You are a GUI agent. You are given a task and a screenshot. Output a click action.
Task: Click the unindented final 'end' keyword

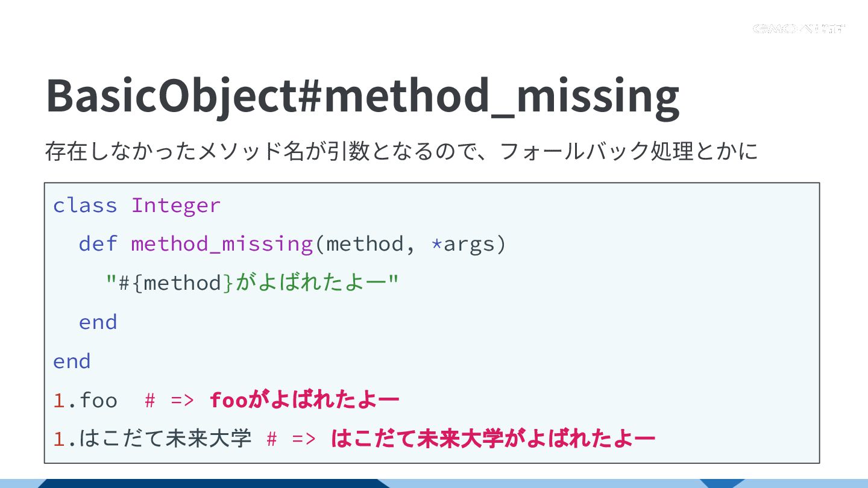[x=72, y=361]
